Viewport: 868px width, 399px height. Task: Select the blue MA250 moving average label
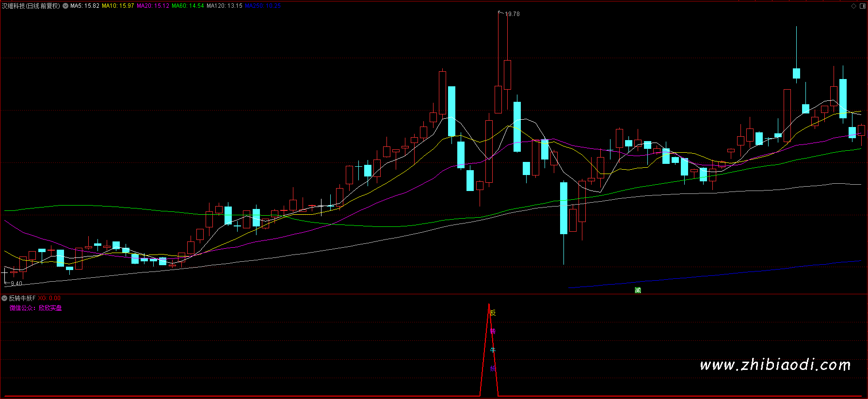click(262, 6)
